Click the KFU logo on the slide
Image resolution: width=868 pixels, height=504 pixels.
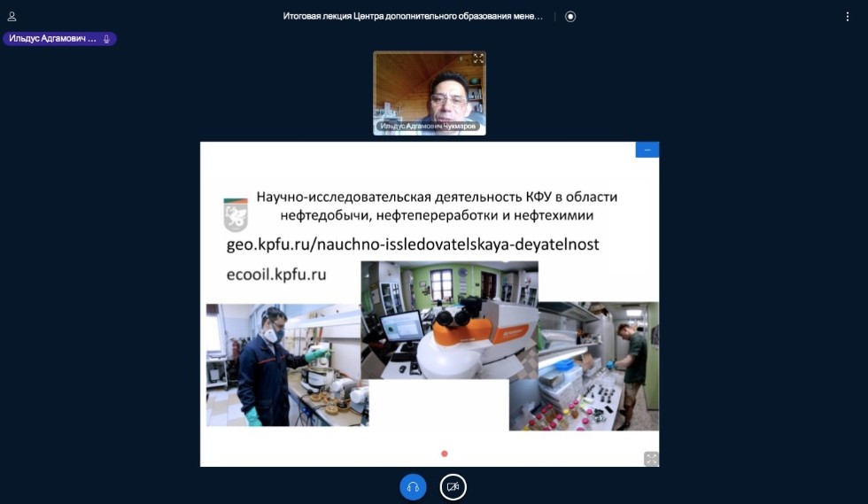pyautogui.click(x=236, y=213)
